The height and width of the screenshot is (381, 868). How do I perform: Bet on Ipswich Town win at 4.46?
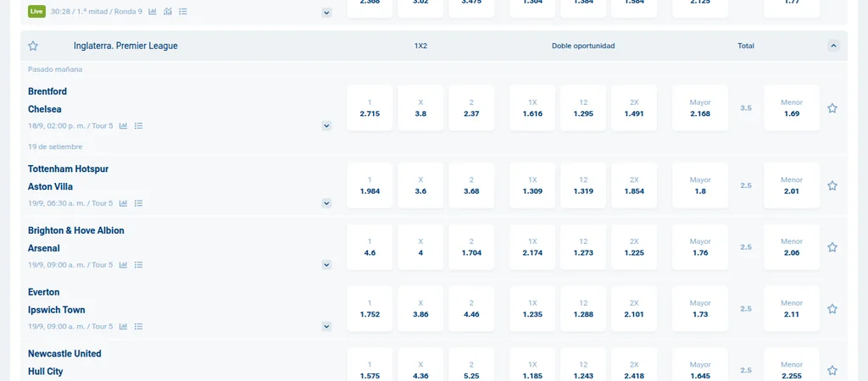pos(471,308)
